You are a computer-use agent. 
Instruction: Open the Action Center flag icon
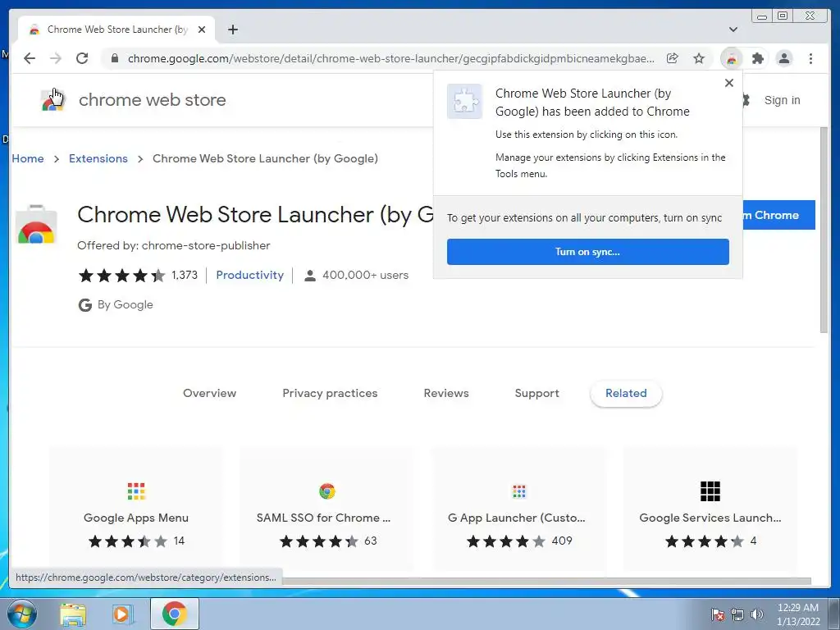click(x=718, y=614)
